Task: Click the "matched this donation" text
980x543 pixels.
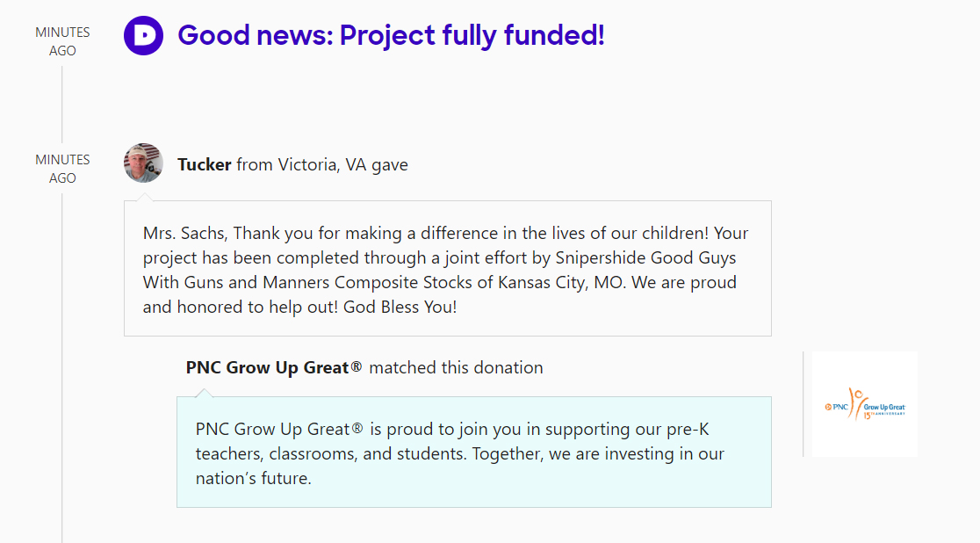Action: [x=456, y=367]
